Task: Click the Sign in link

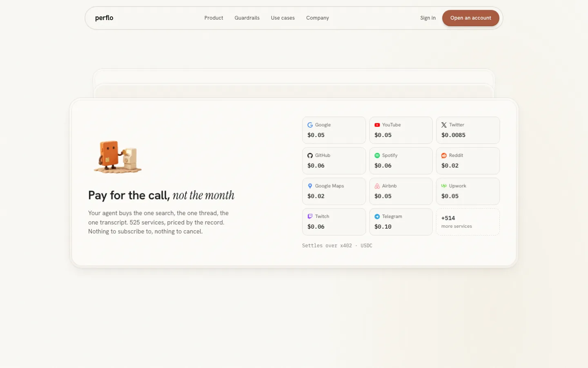Action: pos(428,18)
